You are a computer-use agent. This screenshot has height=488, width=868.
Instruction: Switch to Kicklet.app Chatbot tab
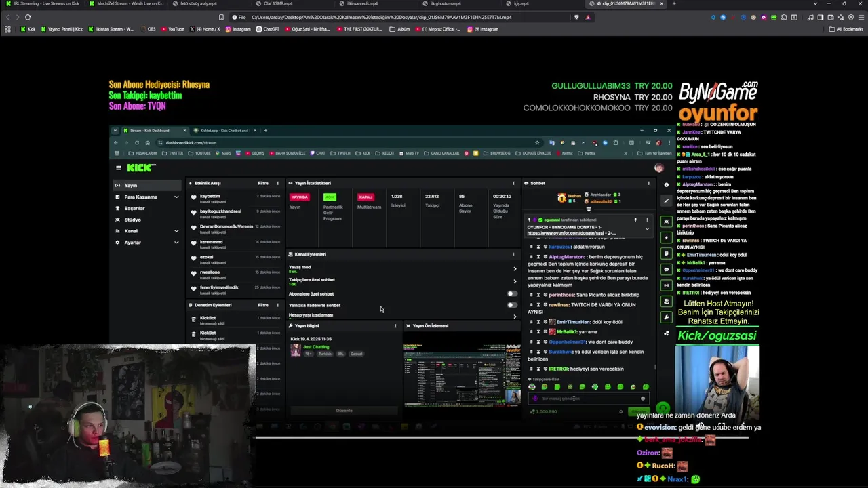click(x=224, y=130)
